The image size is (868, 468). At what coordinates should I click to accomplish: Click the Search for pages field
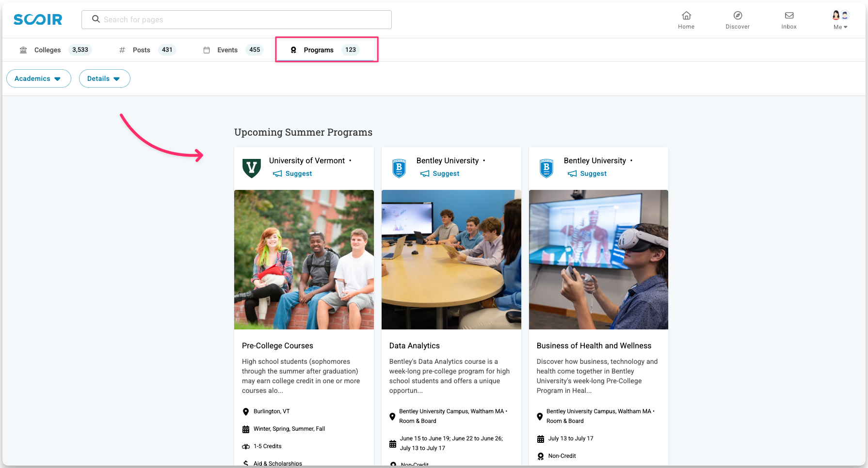pyautogui.click(x=237, y=19)
